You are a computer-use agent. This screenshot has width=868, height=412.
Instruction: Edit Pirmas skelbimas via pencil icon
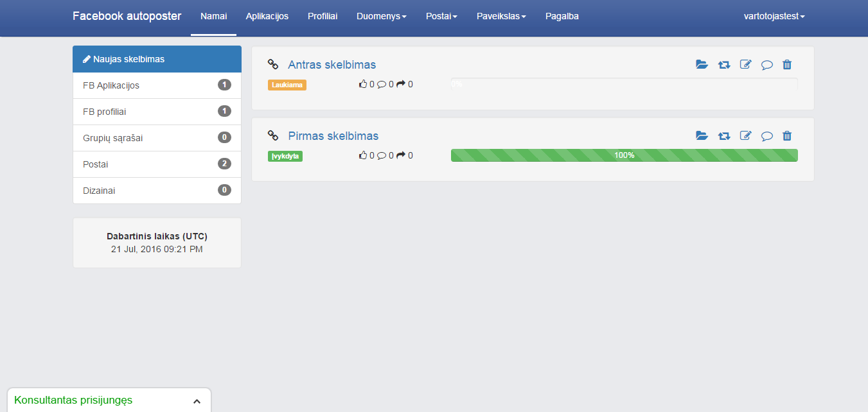click(745, 136)
